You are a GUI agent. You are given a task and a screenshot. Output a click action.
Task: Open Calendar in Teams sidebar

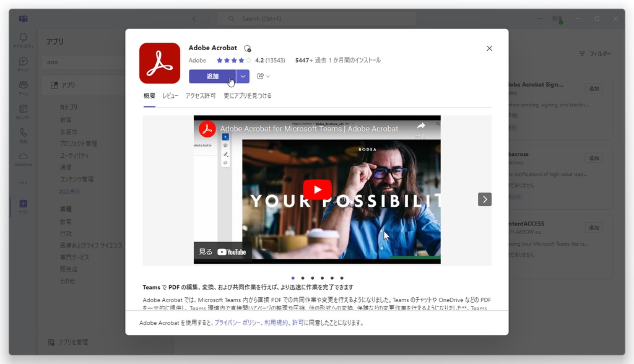(x=24, y=111)
